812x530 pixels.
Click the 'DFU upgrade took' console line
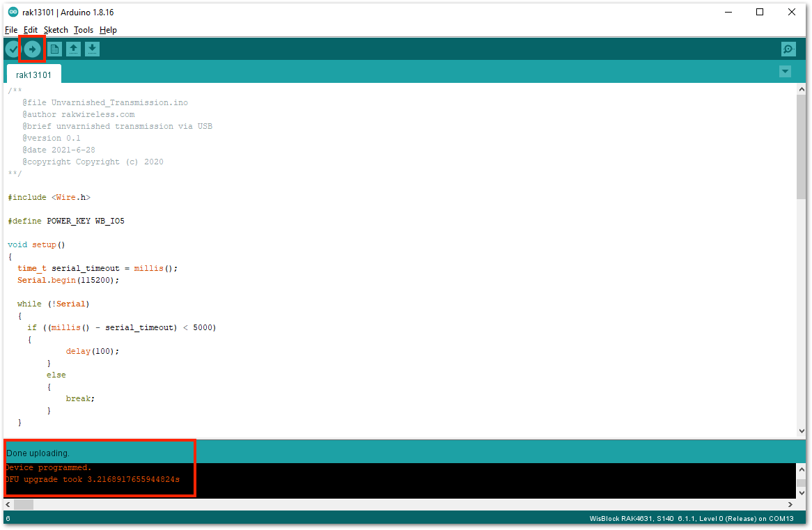[x=92, y=479]
